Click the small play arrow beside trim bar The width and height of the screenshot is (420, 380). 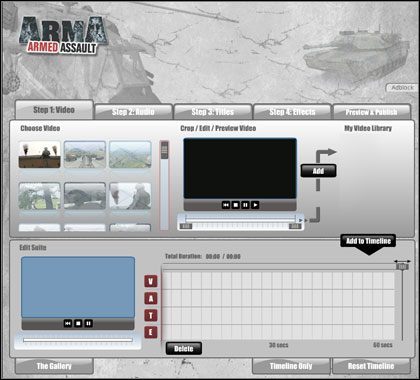[x=301, y=220]
